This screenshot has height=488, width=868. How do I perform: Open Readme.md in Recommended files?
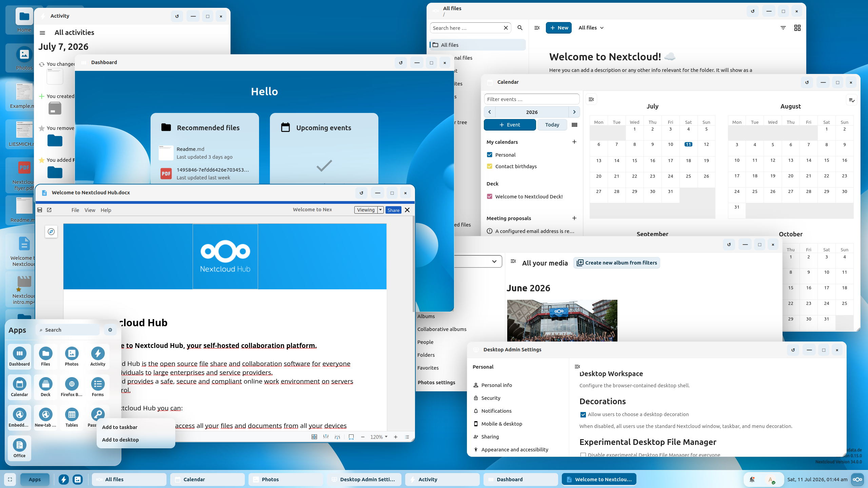(x=204, y=153)
